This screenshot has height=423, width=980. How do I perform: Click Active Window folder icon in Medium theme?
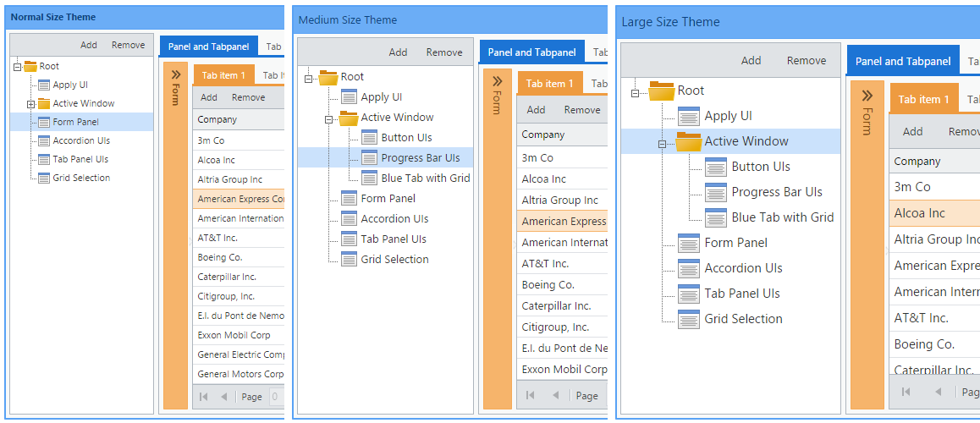click(x=349, y=118)
